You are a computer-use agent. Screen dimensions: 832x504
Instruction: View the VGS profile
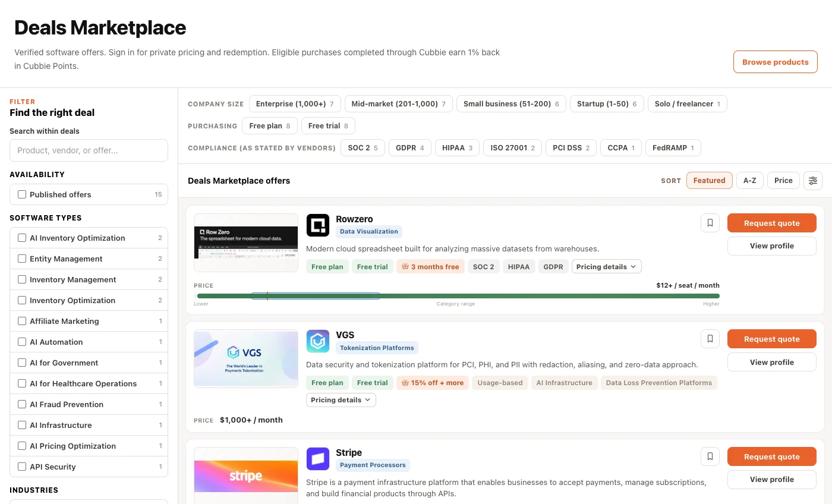coord(772,362)
